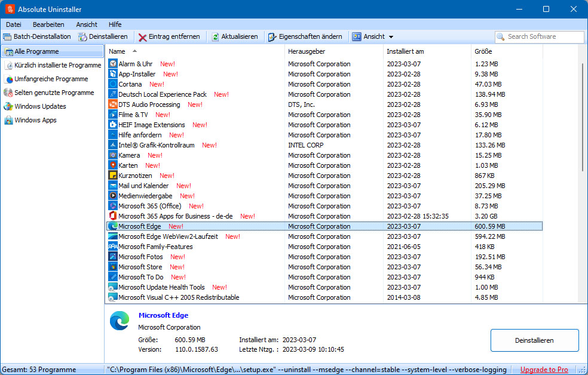Select the Selten genutzte Programme icon
The image size is (588, 375).
(8, 93)
